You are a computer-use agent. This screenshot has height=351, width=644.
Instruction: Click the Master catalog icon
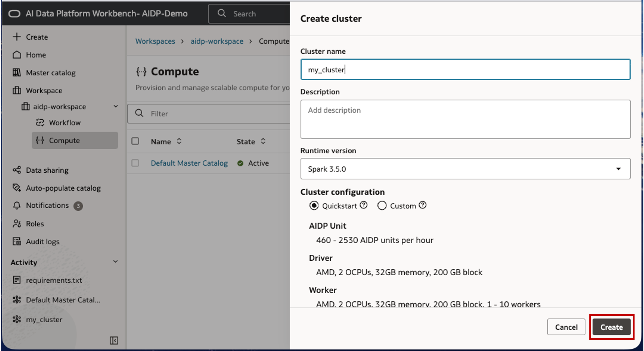click(x=17, y=73)
